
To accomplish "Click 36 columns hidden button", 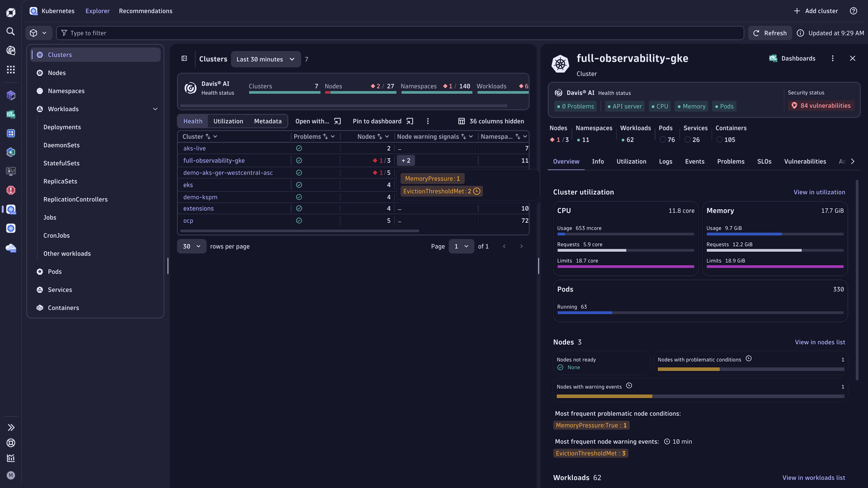I will coord(491,121).
